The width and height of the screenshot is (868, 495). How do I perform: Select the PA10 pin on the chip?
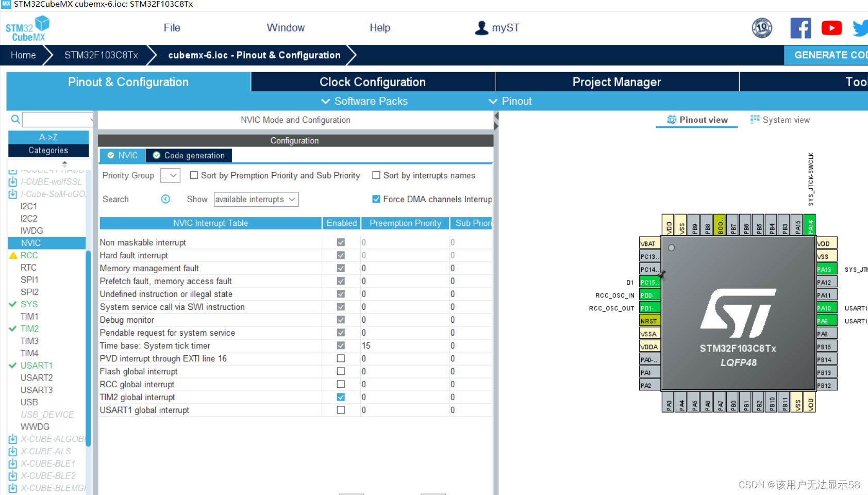pos(826,308)
